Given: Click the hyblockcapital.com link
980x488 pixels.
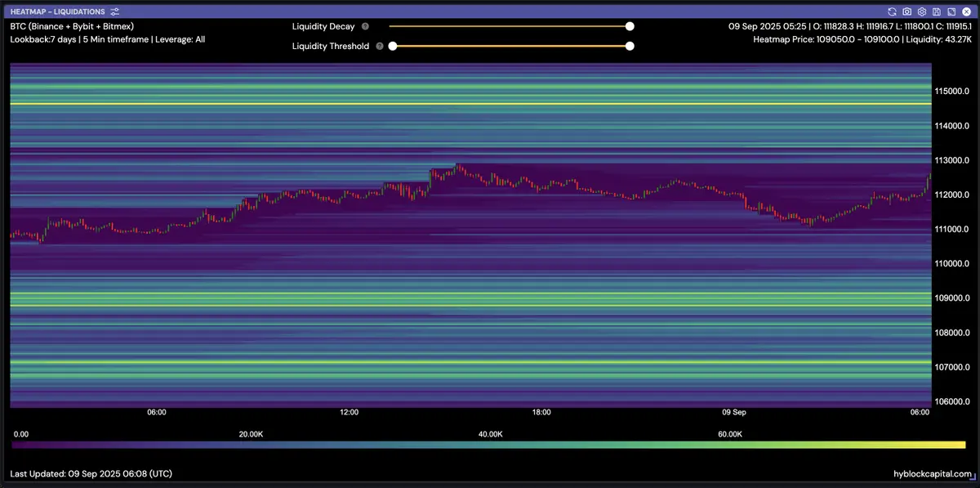Looking at the screenshot, I should (933, 473).
